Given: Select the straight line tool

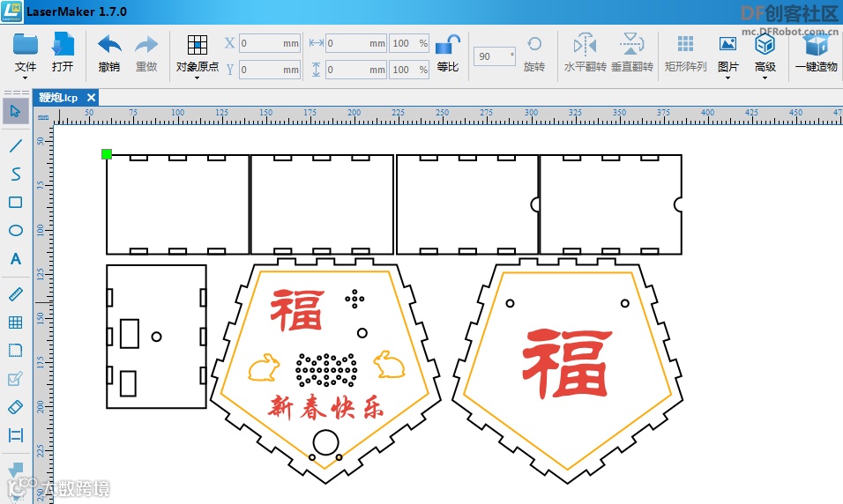Looking at the screenshot, I should click(x=16, y=145).
